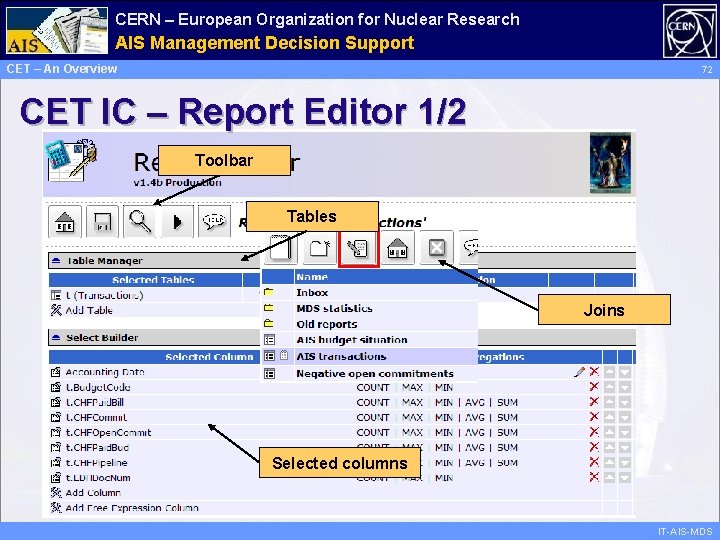
Task: Collapse the Select Builder section
Action: click(x=56, y=338)
